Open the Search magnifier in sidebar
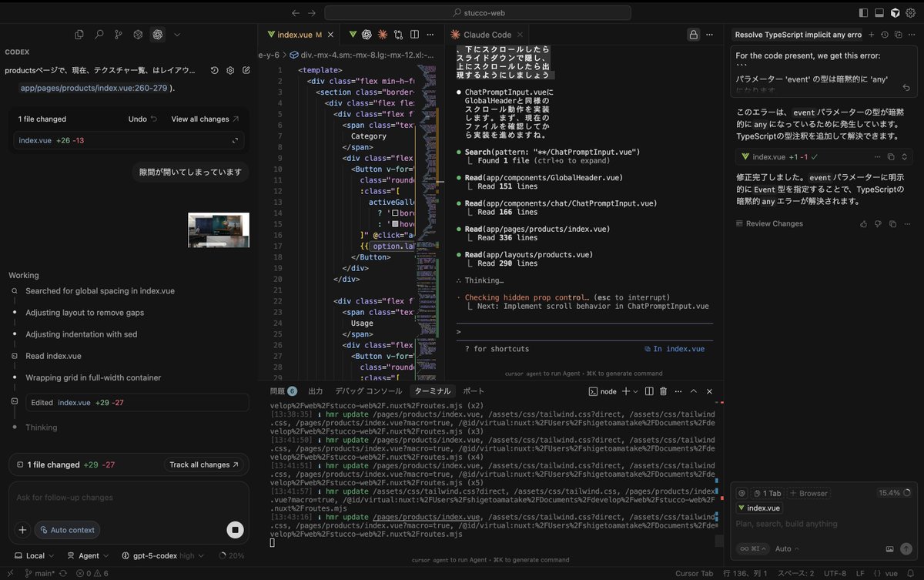This screenshot has height=580, width=924. 99,34
